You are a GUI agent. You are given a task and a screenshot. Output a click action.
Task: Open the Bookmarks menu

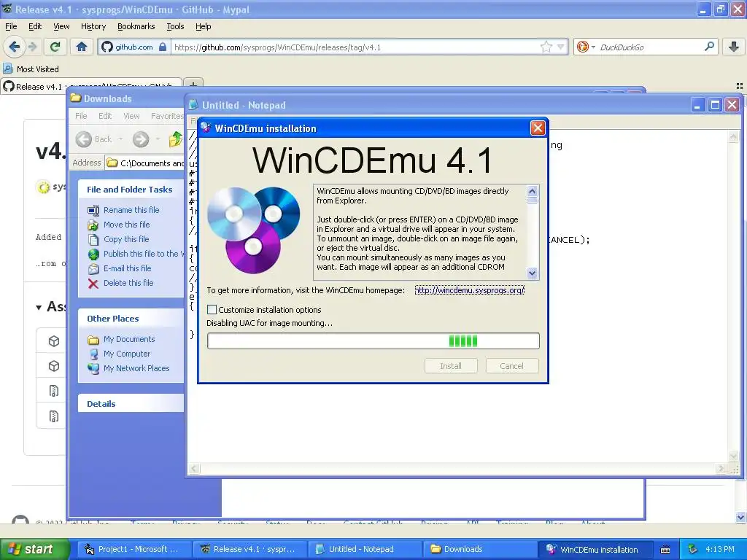[x=136, y=26]
